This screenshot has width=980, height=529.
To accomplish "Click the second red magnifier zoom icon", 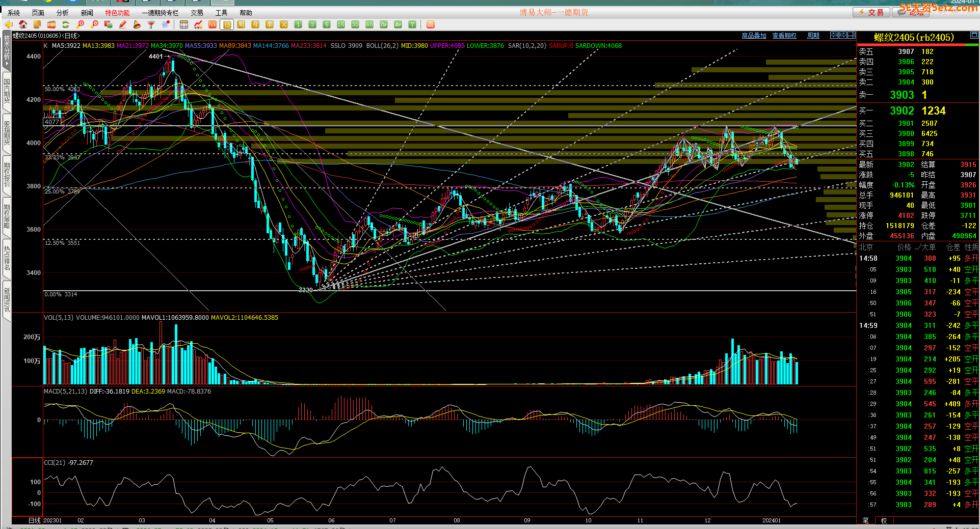I will pyautogui.click(x=94, y=24).
